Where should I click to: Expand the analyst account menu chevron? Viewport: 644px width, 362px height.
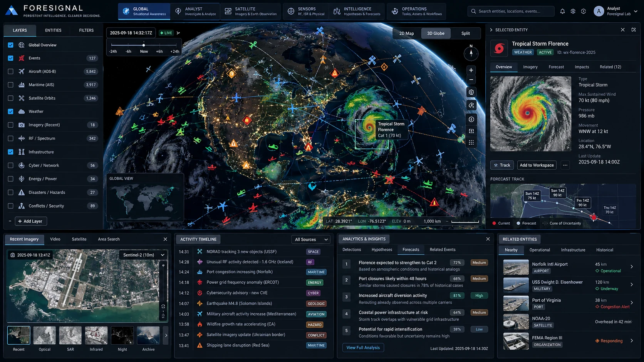636,11
